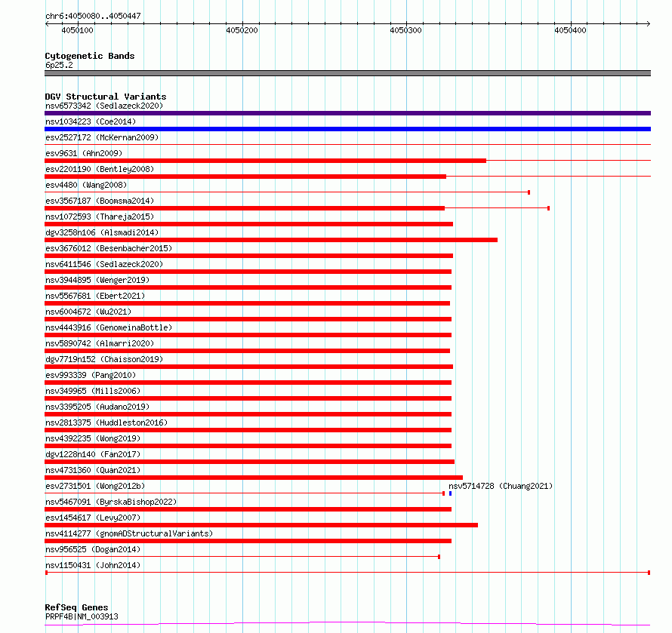This screenshot has width=672, height=633.
Task: Open variant esv2201190 (Bentley2008)
Action: 100,169
